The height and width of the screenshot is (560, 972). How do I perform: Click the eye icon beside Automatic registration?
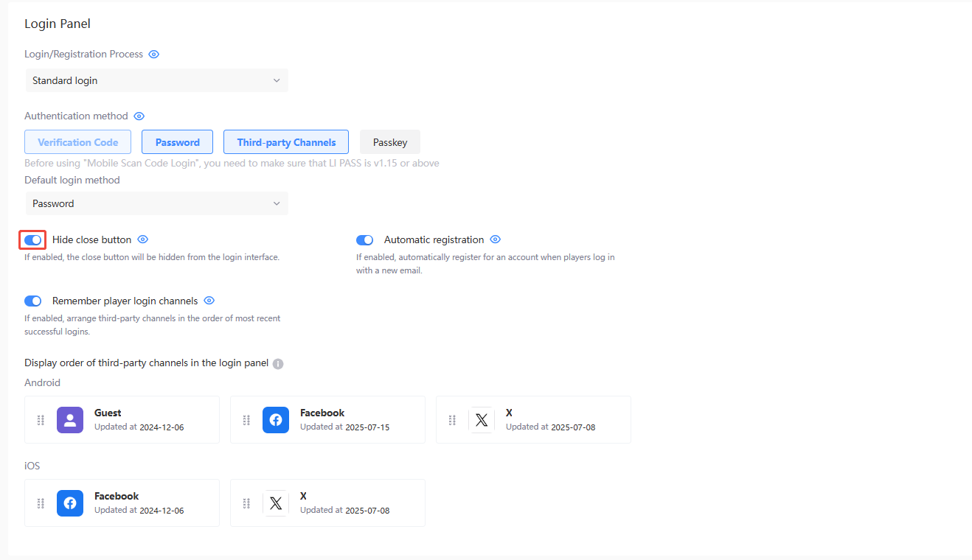[x=495, y=239]
